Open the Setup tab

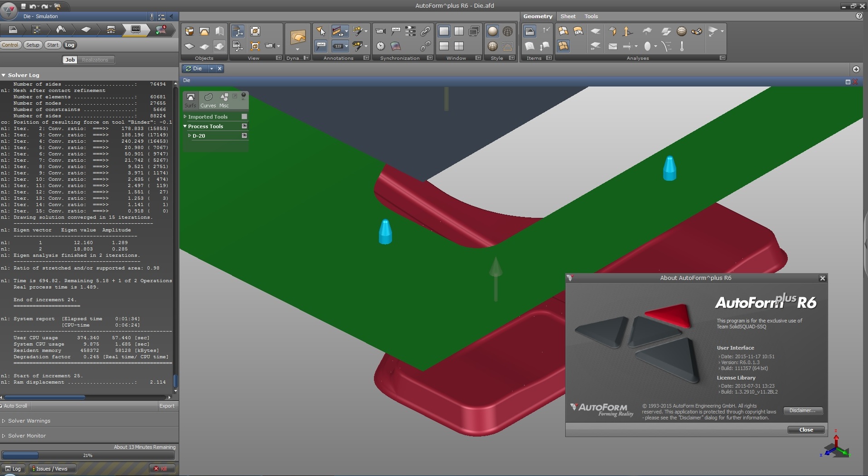point(33,45)
